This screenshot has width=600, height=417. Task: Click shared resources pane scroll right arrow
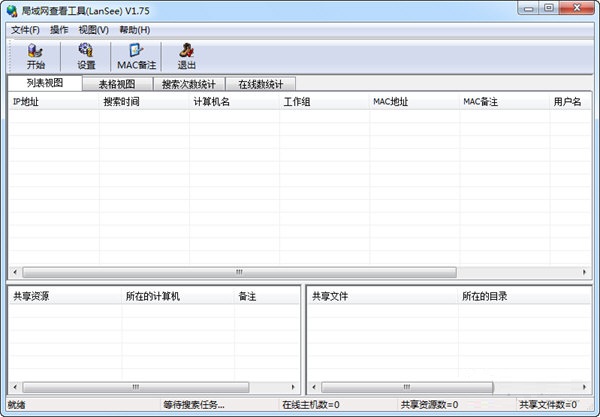[x=293, y=387]
